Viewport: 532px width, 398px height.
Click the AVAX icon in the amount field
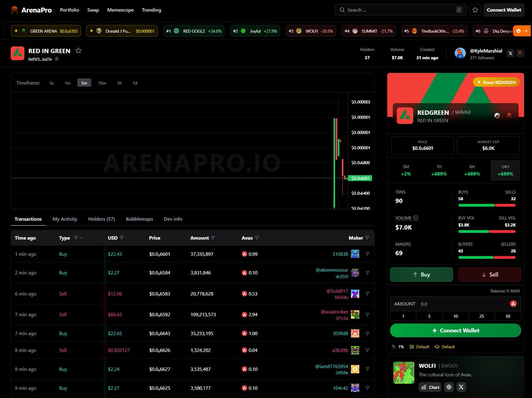click(x=513, y=304)
